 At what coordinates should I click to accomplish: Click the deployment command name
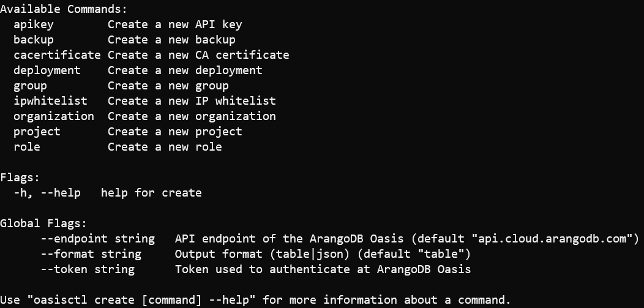[47, 70]
